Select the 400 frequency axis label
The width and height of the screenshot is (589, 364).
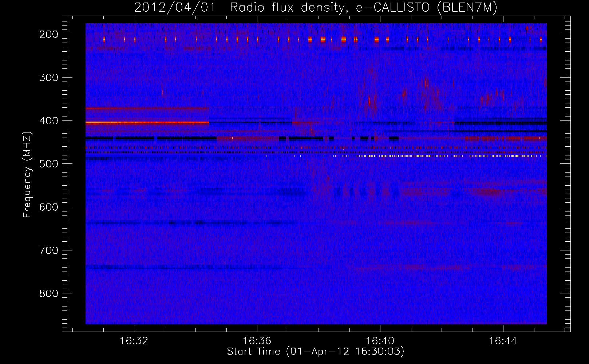click(x=48, y=121)
